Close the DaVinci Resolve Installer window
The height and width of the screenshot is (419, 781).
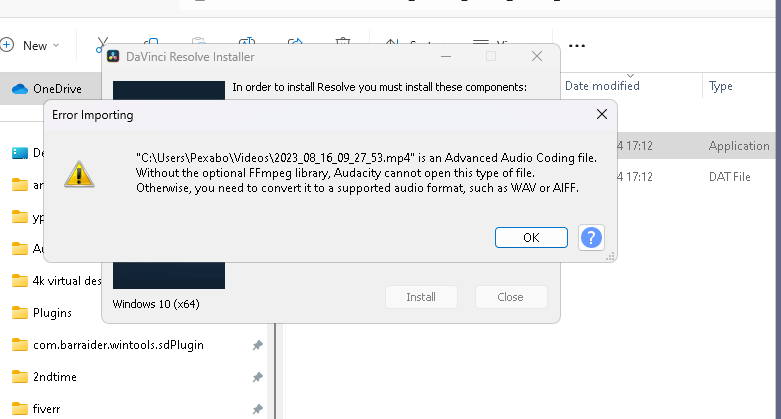(x=536, y=56)
